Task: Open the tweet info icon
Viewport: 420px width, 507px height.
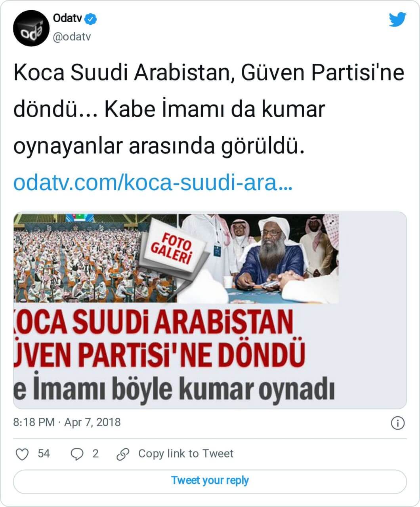Action: pyautogui.click(x=397, y=423)
